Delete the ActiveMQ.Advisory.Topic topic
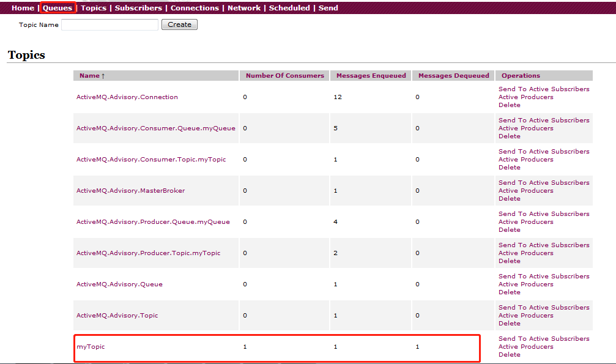 (509, 324)
